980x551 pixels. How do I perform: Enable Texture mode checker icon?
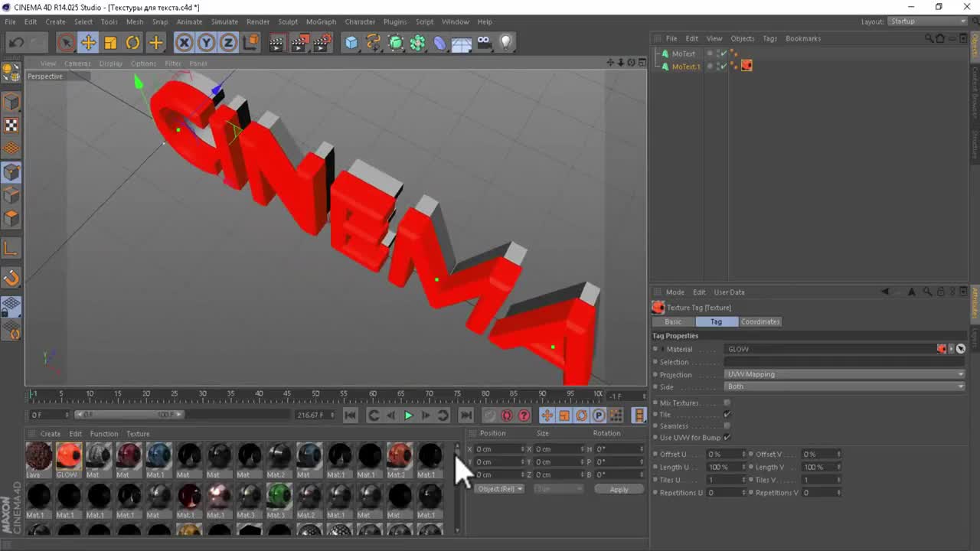(11, 126)
